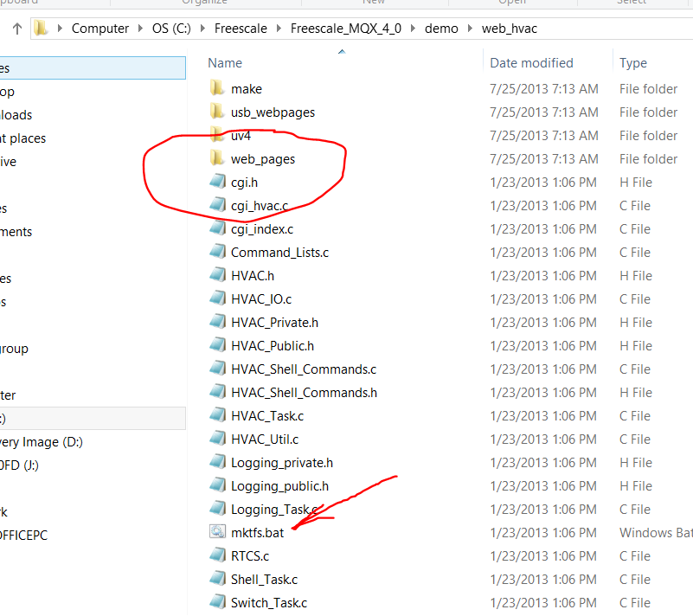Screen dimensions: 693x616
Task: Click the Command_Lists.c file name
Action: [279, 253]
